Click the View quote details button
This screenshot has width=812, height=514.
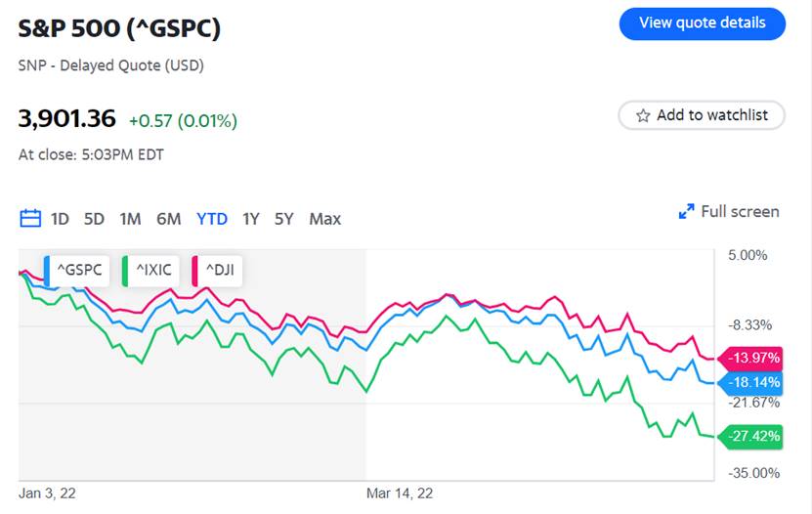pyautogui.click(x=702, y=23)
